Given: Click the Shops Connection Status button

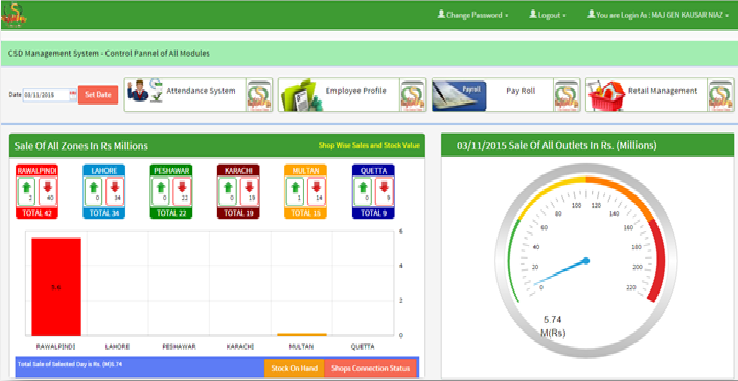Looking at the screenshot, I should point(370,368).
